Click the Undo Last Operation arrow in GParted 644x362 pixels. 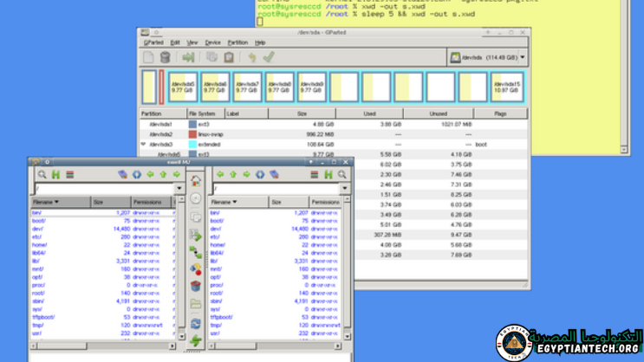pyautogui.click(x=251, y=57)
